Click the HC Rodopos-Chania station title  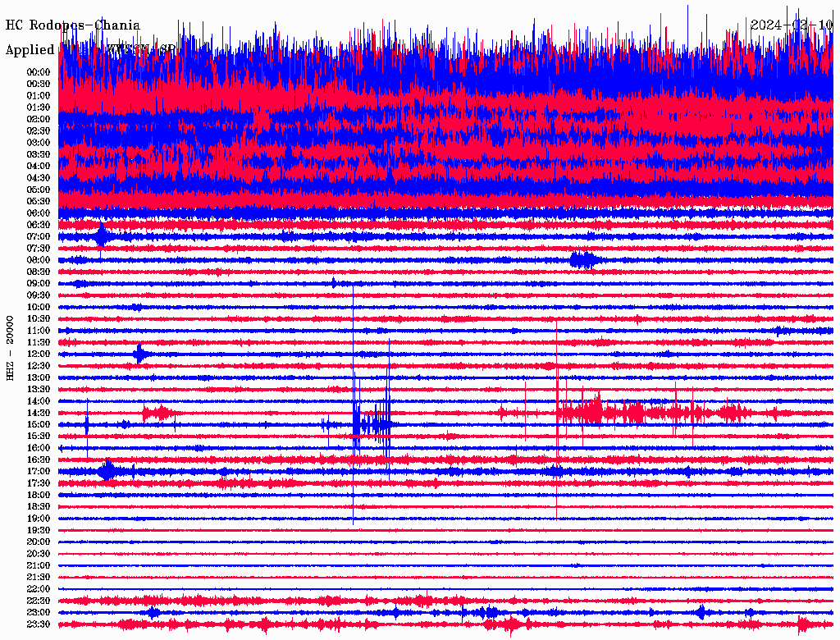[x=73, y=25]
